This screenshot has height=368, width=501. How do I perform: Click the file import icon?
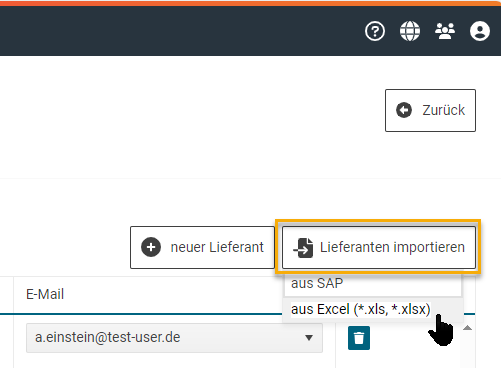click(x=303, y=248)
